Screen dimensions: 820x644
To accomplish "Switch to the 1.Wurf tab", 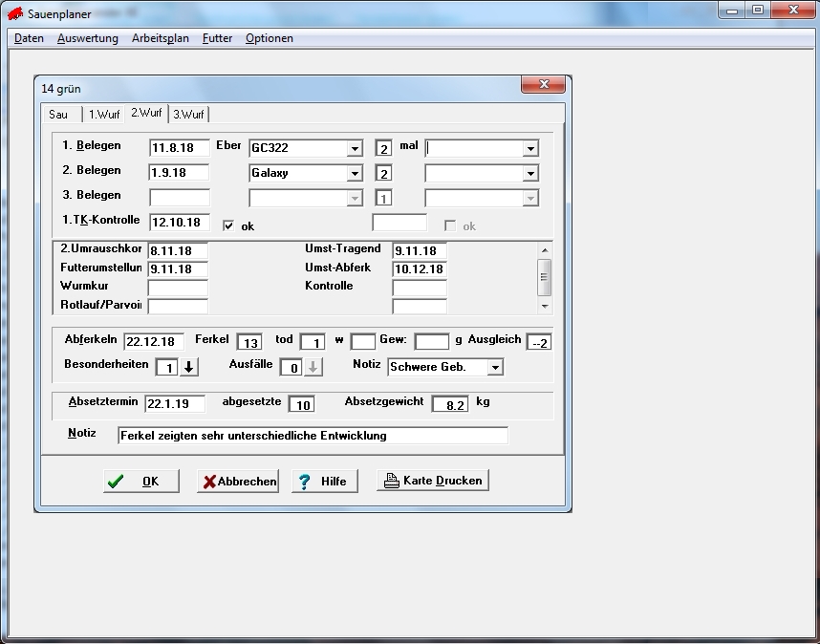I will coord(104,115).
